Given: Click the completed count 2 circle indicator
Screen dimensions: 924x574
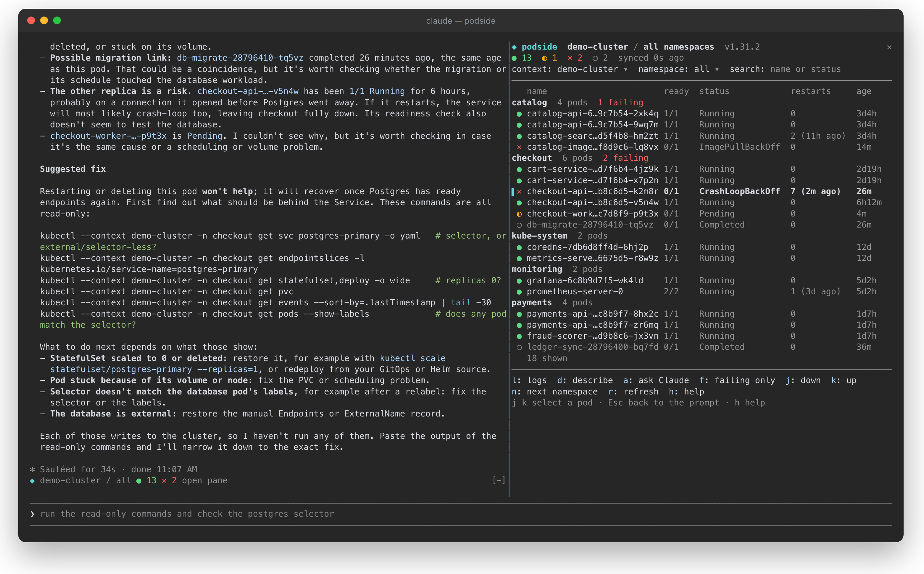Looking at the screenshot, I should coord(600,58).
